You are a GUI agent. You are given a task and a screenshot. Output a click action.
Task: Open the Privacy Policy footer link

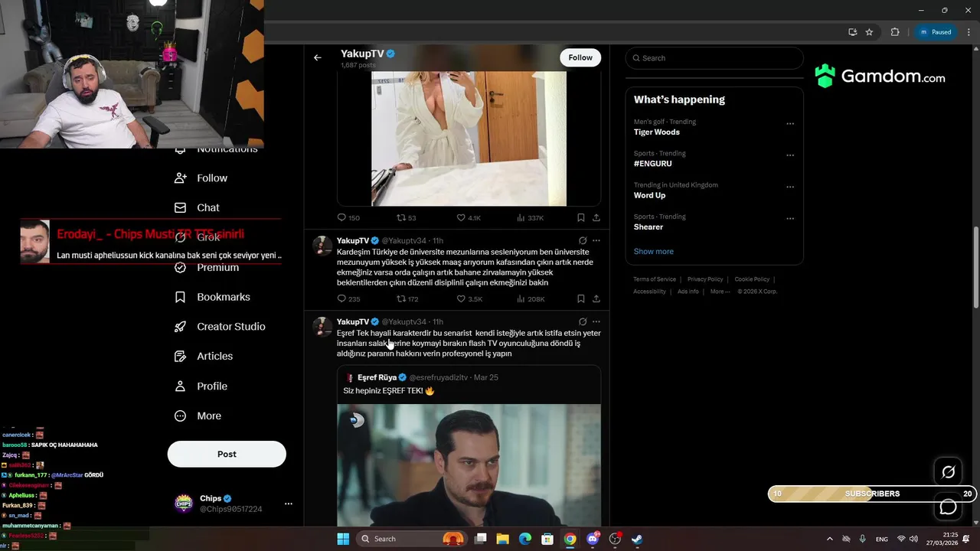(705, 279)
